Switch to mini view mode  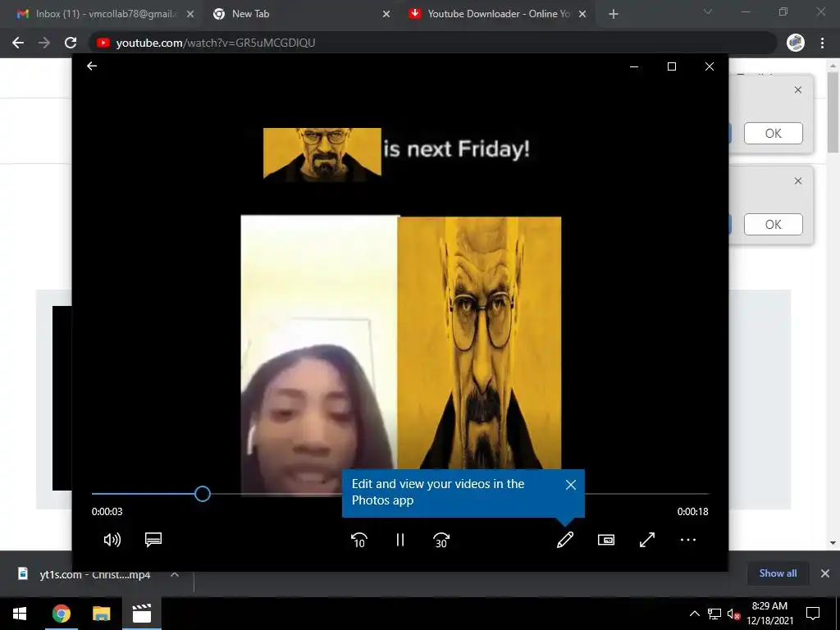coord(606,540)
